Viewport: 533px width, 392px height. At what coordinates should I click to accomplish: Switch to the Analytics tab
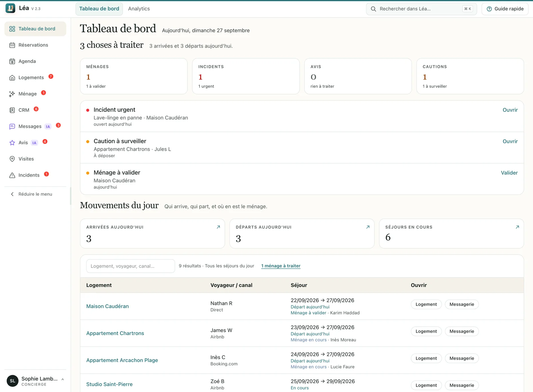tap(139, 9)
